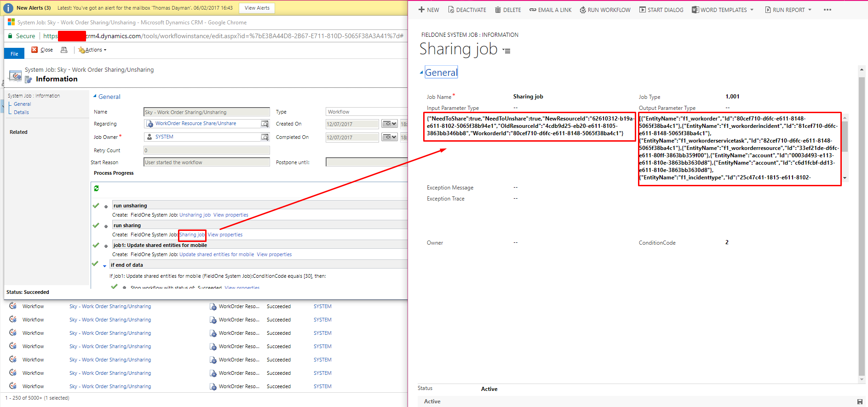Open the Sharing job link
The height and width of the screenshot is (407, 868).
tap(192, 235)
